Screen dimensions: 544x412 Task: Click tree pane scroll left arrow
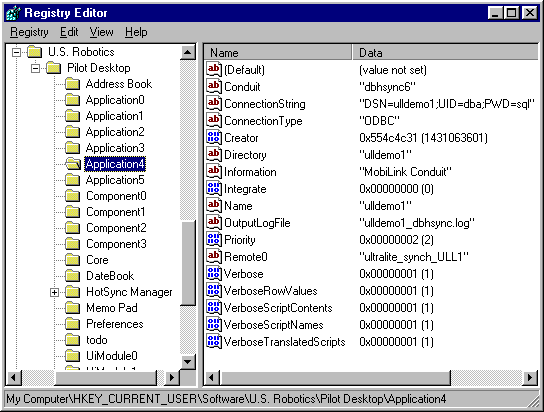coord(14,377)
